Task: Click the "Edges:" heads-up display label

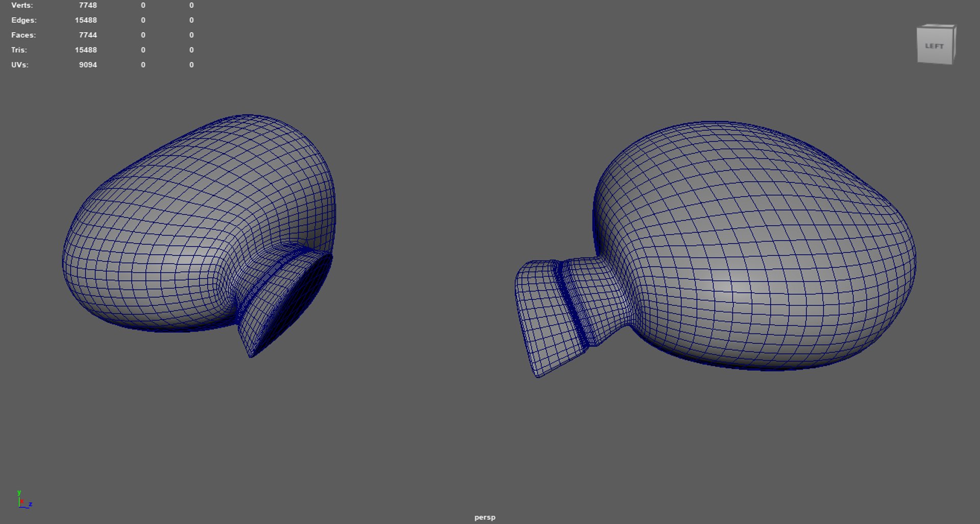Action: 24,20
